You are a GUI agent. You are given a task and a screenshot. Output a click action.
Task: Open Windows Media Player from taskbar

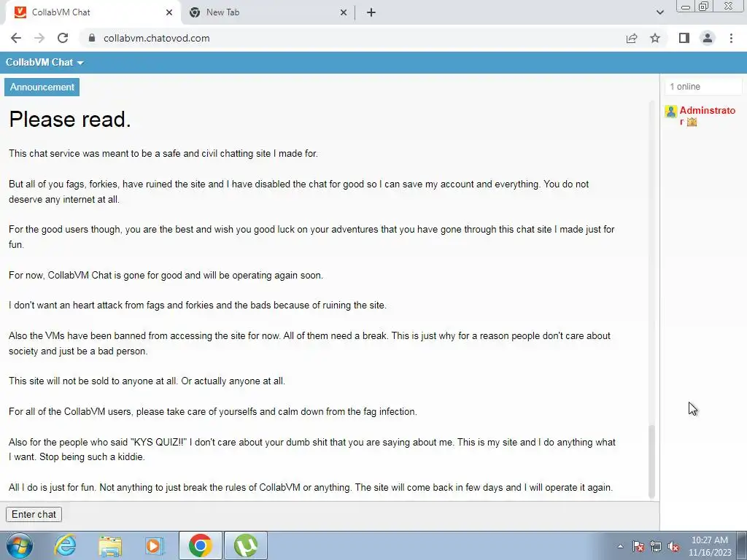154,545
